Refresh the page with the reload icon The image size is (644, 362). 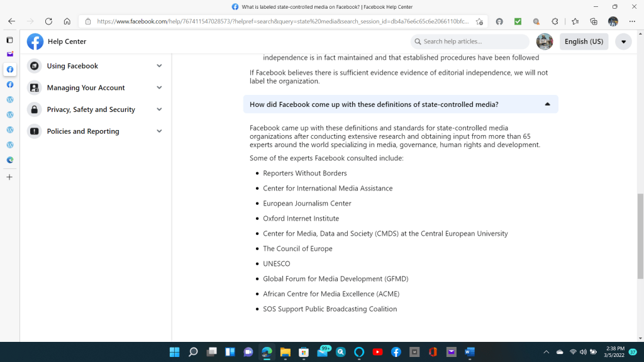48,21
